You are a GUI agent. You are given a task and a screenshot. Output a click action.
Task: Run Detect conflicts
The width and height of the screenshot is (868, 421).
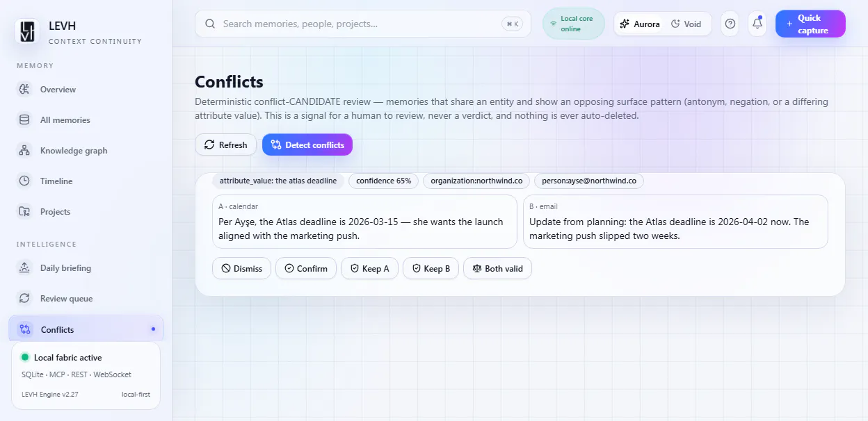pos(307,145)
